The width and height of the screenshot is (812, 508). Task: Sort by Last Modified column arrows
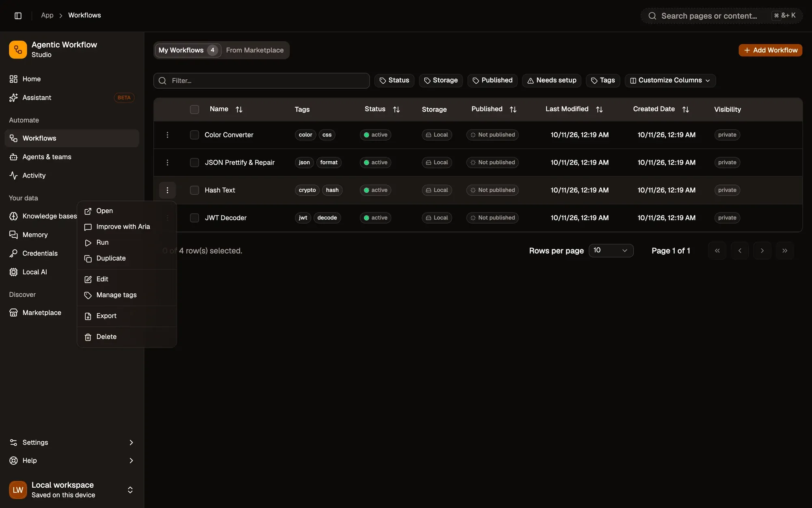(x=599, y=109)
